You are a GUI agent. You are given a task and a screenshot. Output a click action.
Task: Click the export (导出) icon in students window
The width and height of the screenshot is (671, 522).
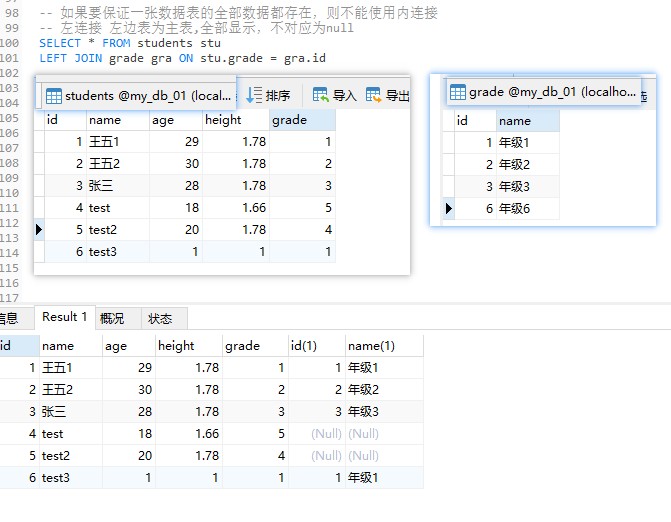[x=374, y=95]
